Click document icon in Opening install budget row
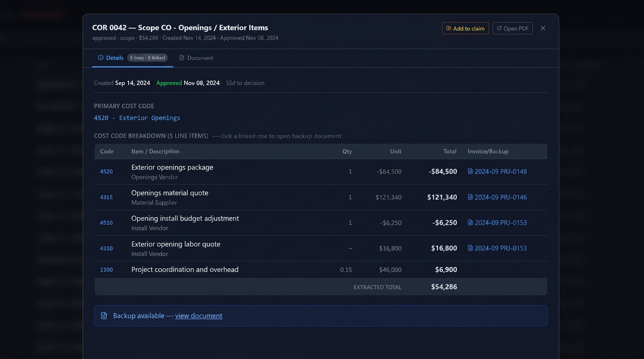 click(x=470, y=223)
